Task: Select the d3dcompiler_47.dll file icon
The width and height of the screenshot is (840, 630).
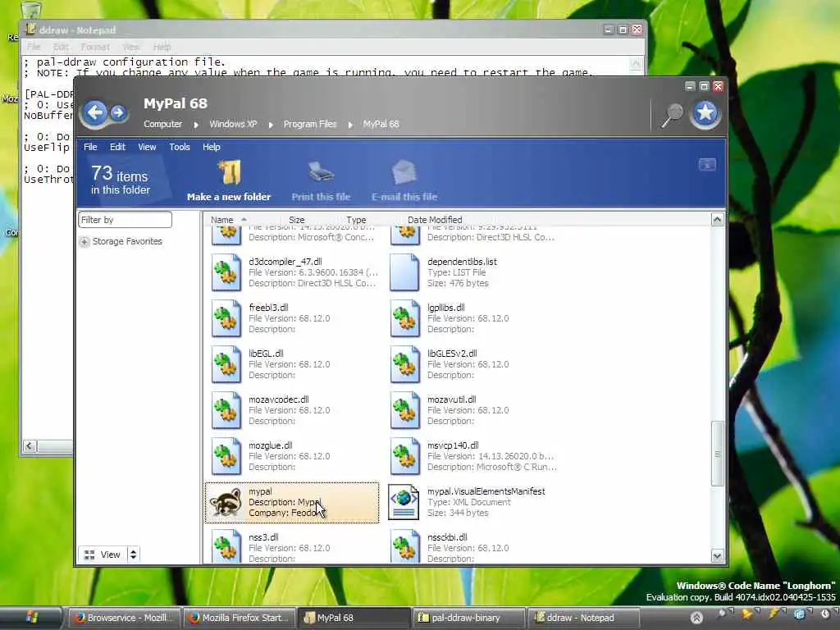Action: (x=226, y=272)
